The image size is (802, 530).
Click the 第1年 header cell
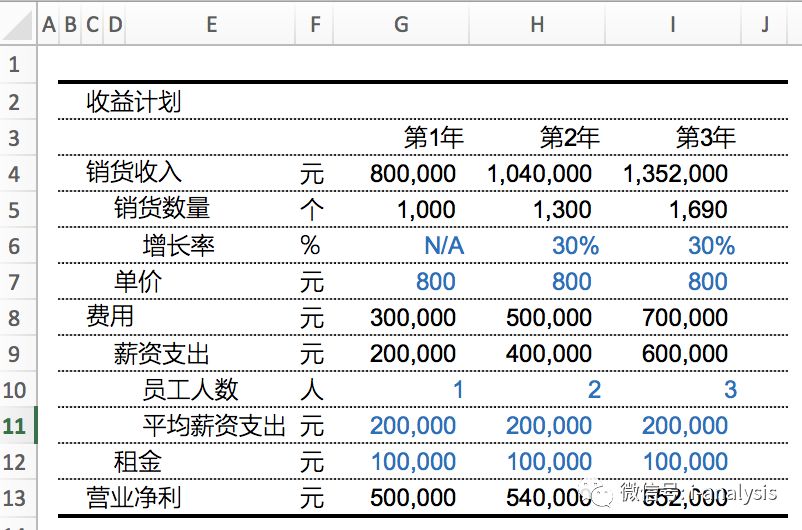click(x=434, y=138)
